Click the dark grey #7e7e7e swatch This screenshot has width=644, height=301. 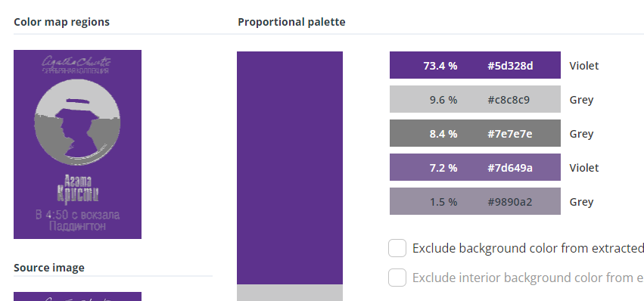point(474,133)
